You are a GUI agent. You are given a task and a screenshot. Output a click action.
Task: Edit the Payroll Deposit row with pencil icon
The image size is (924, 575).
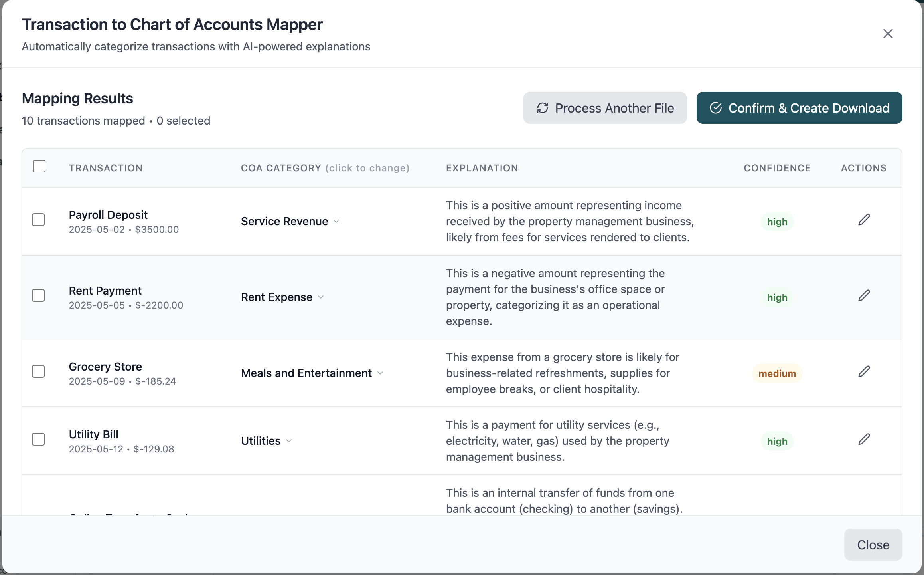click(x=864, y=220)
